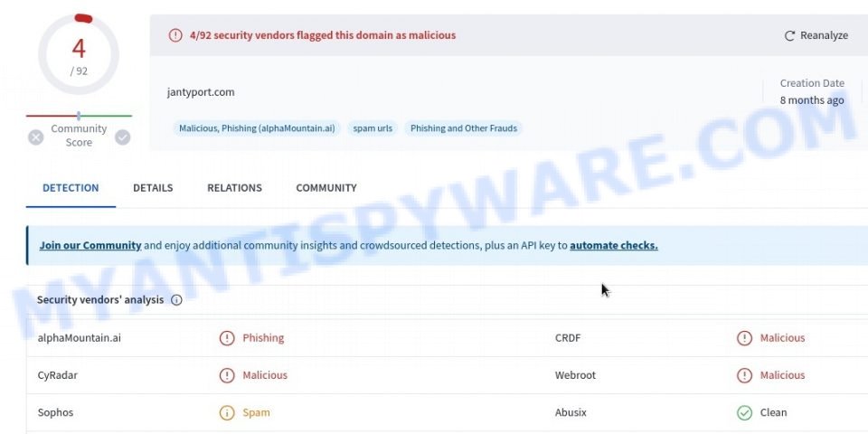Click the Phishing and Other Frauds tag
The height and width of the screenshot is (434, 868).
(x=464, y=128)
